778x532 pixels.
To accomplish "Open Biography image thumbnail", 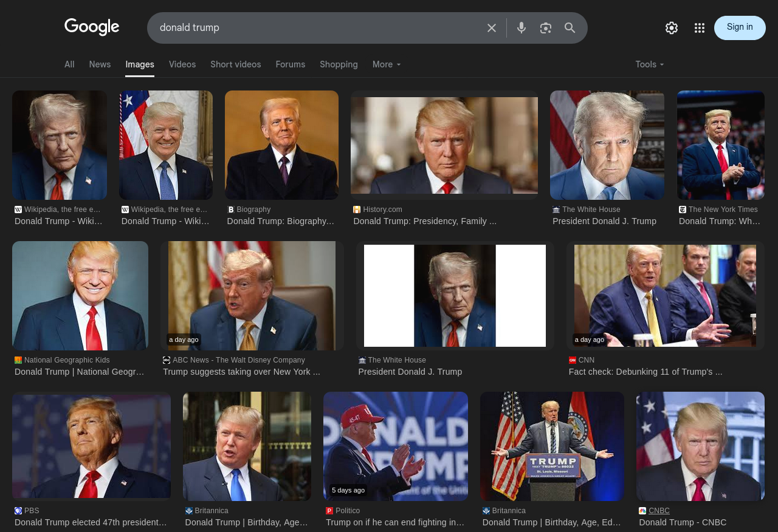I will (x=281, y=145).
